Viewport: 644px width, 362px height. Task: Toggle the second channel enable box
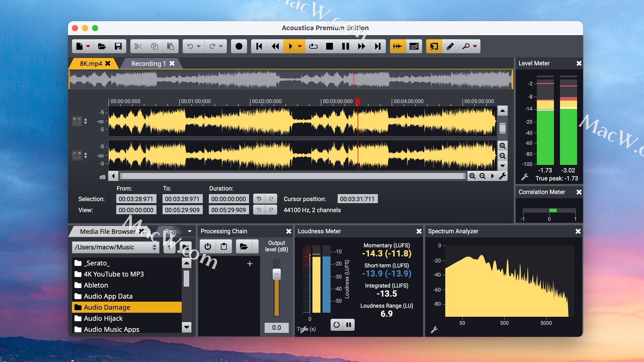[77, 155]
